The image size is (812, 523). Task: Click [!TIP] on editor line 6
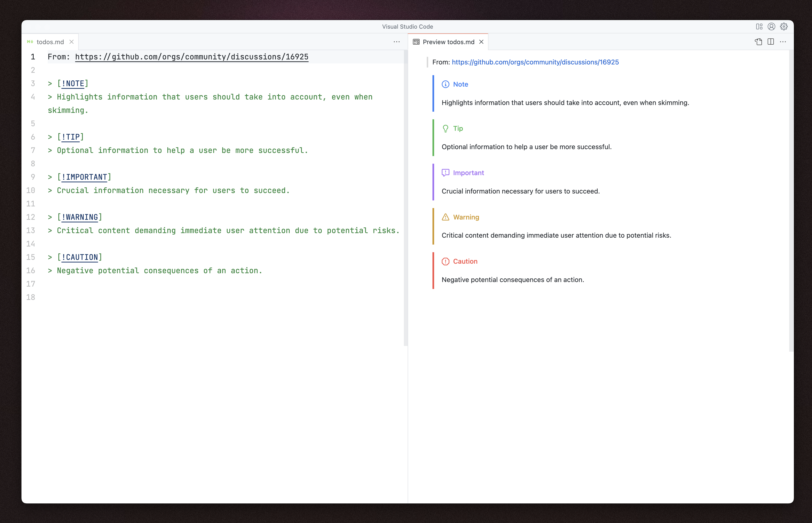click(x=70, y=137)
